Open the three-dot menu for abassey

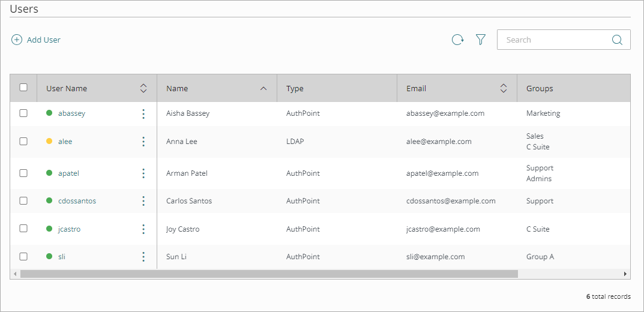click(143, 113)
